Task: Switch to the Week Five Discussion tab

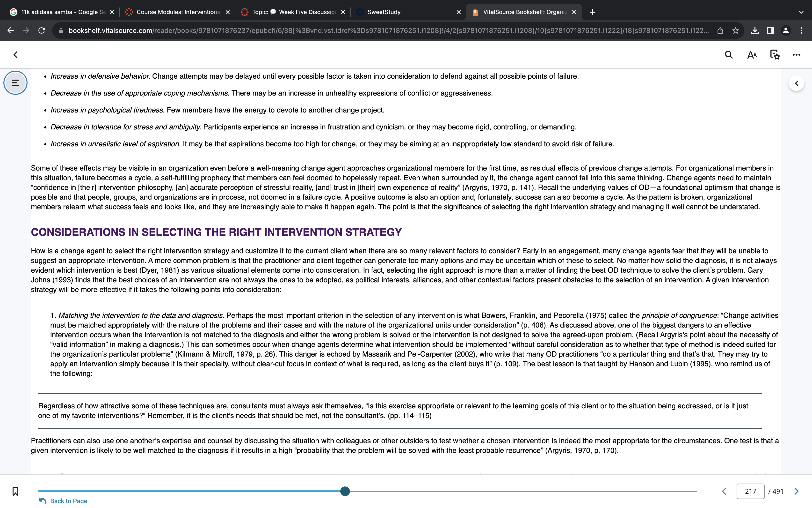Action: [x=293, y=12]
